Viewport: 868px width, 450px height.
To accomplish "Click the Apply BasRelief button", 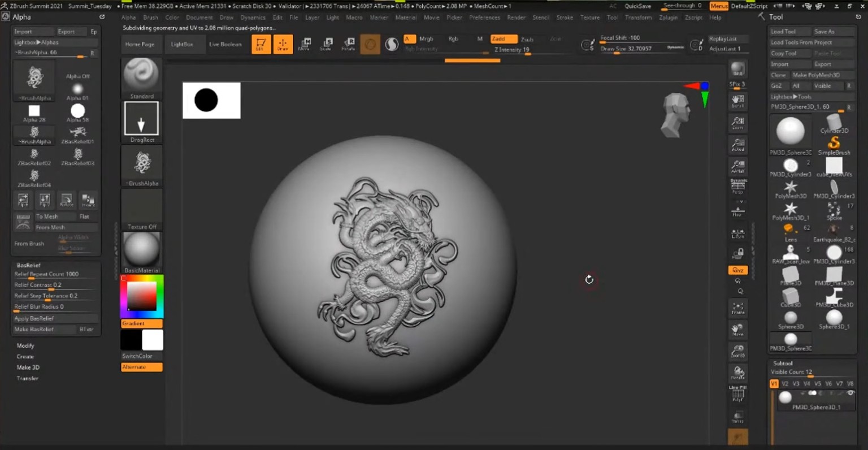I will pyautogui.click(x=34, y=318).
